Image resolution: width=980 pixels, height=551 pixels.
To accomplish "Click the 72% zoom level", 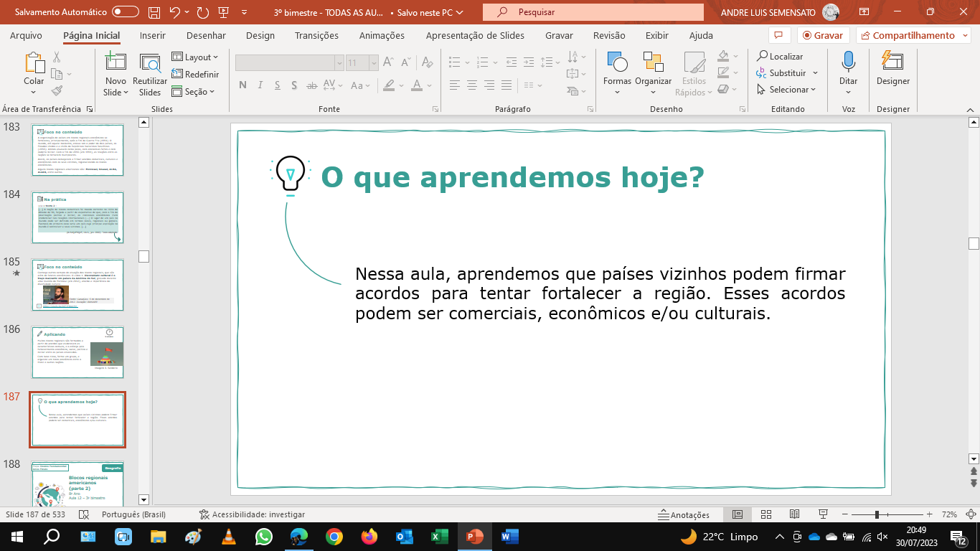I will pos(949,514).
